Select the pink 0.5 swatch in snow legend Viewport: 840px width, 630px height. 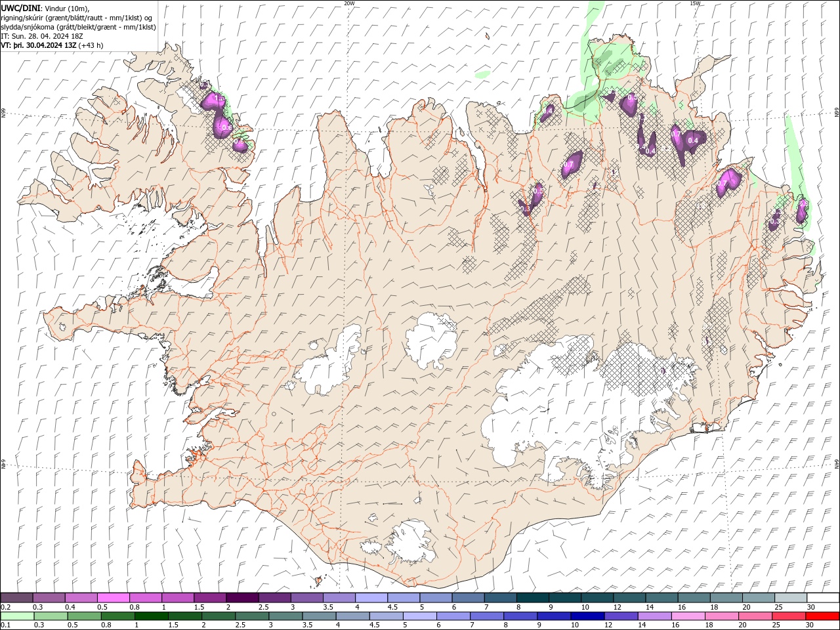114,598
